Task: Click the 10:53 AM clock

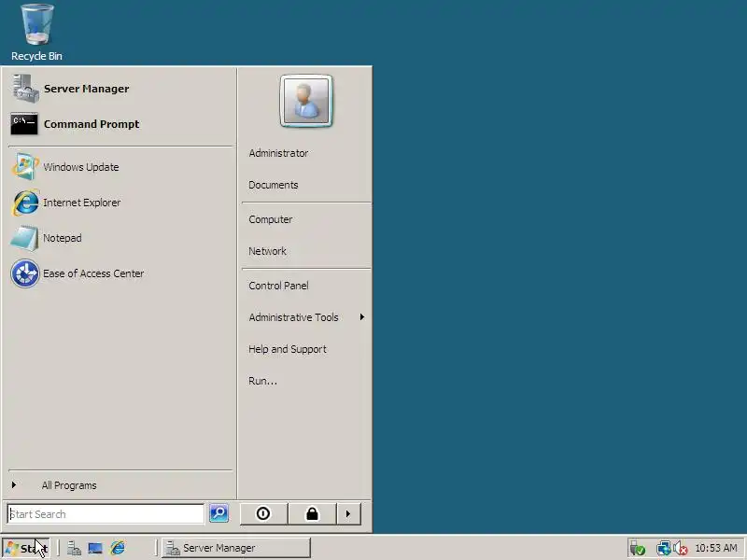Action: click(716, 548)
